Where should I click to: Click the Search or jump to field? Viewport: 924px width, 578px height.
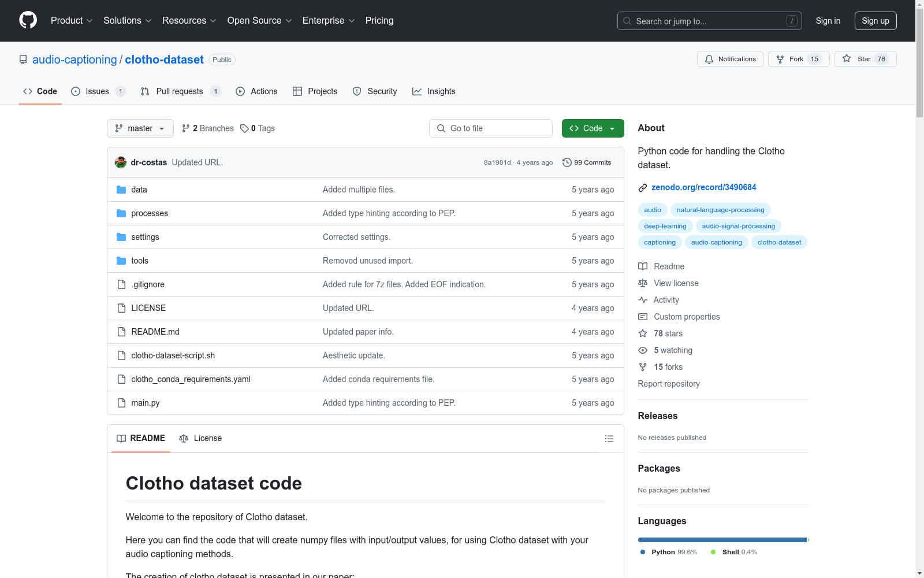coord(710,21)
